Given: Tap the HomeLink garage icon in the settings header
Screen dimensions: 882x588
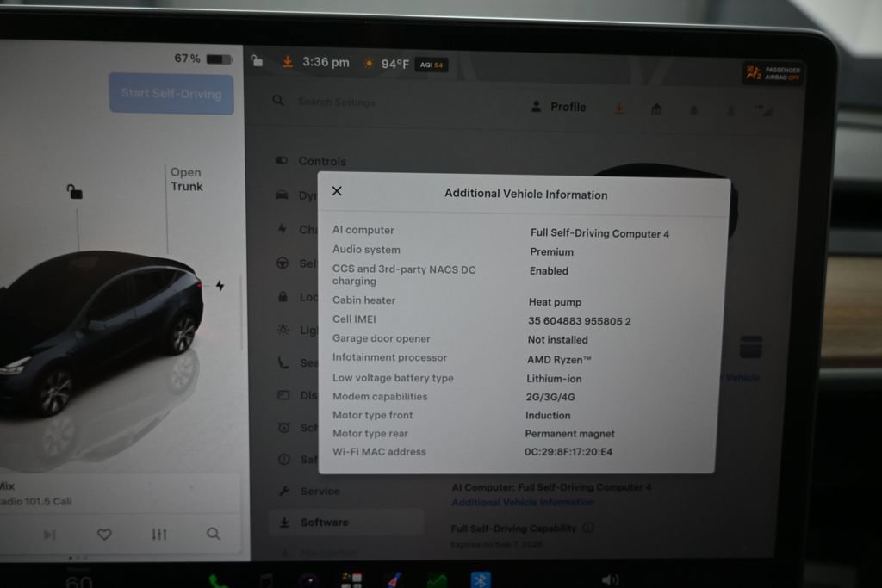Looking at the screenshot, I should [656, 109].
